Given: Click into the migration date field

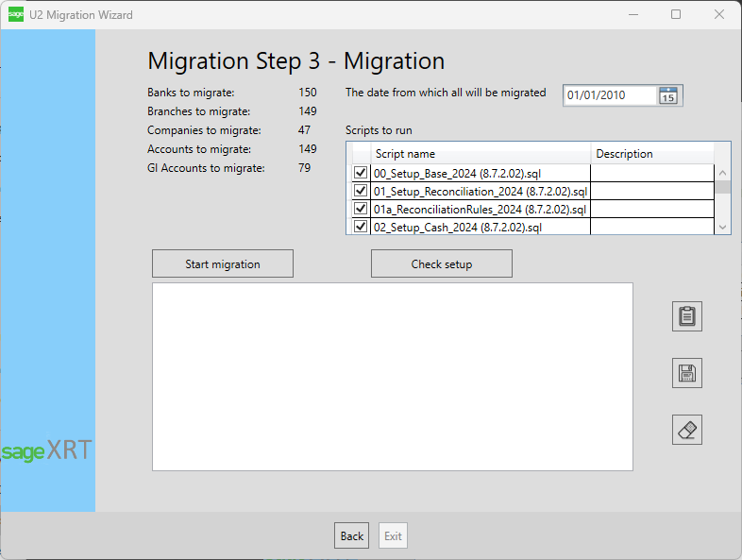Looking at the screenshot, I should click(x=609, y=95).
